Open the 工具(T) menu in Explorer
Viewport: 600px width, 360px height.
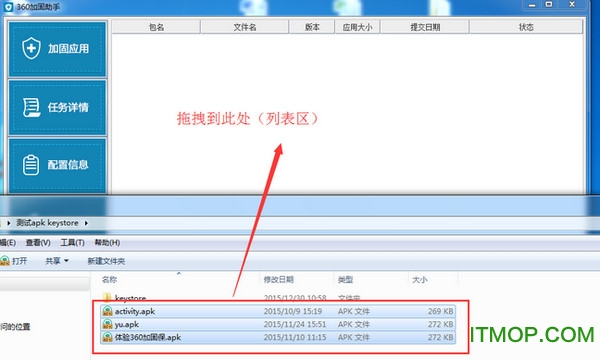72,243
